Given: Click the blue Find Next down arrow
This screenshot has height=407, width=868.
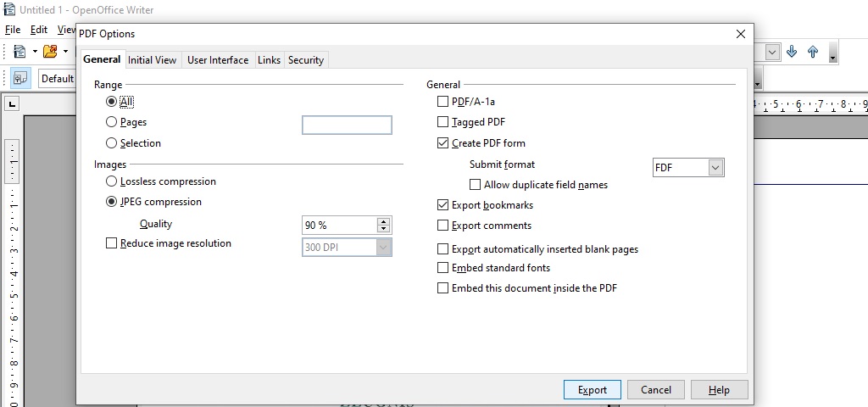Looking at the screenshot, I should pyautogui.click(x=792, y=52).
